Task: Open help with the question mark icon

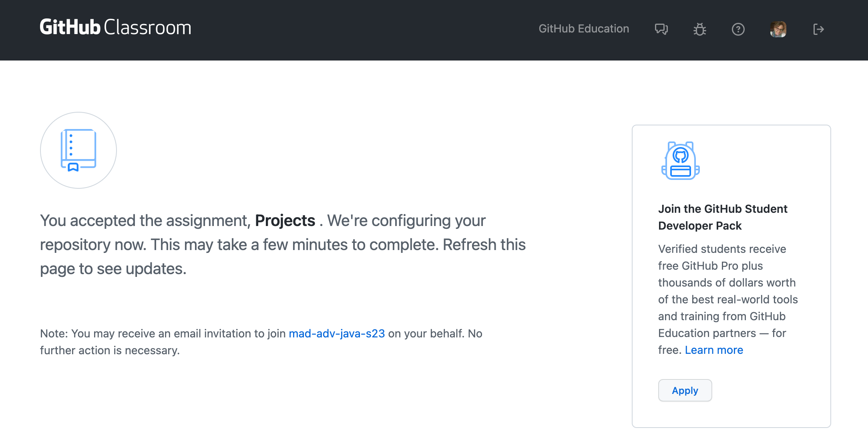Action: 738,29
